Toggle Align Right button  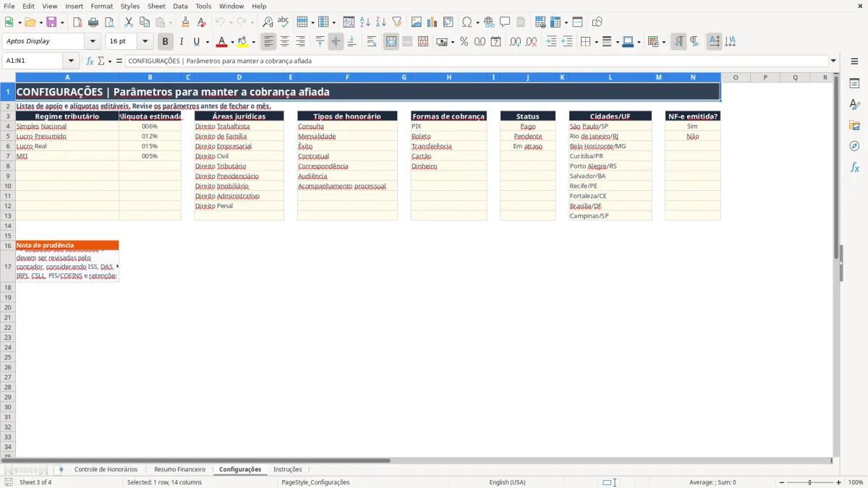pos(300,42)
